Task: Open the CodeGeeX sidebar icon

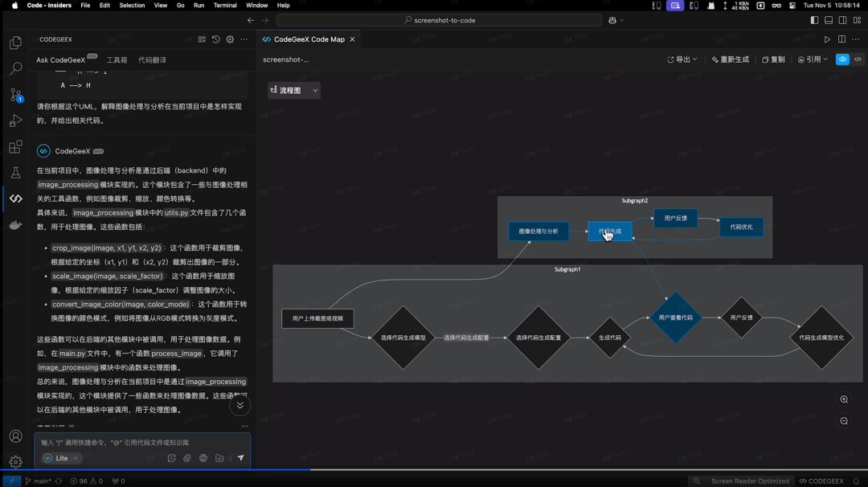Action: [15, 198]
